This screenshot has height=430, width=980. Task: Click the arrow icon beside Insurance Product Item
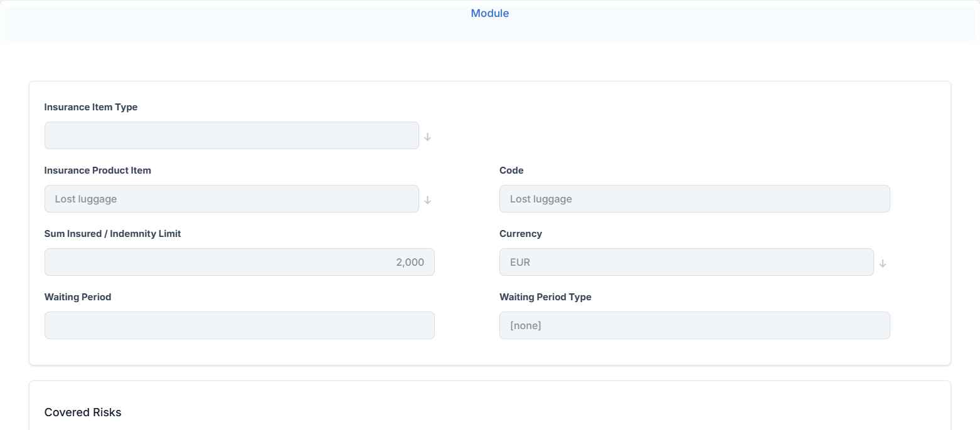pos(427,200)
